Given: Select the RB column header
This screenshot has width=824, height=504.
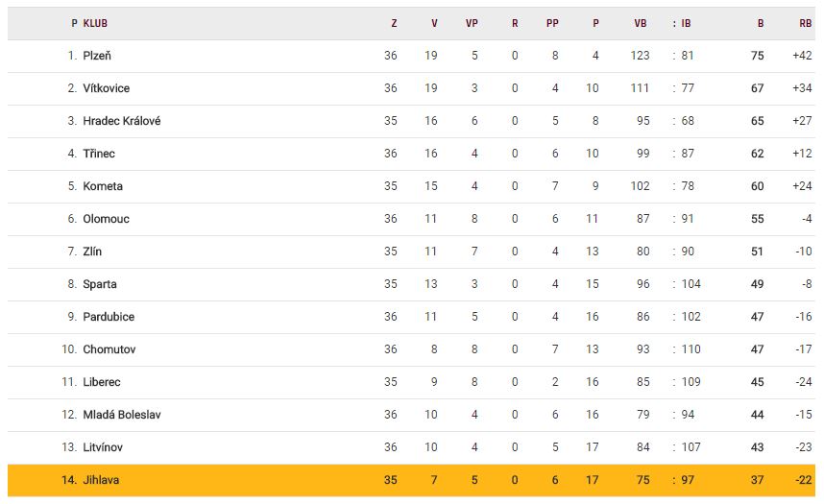Looking at the screenshot, I should click(805, 23).
